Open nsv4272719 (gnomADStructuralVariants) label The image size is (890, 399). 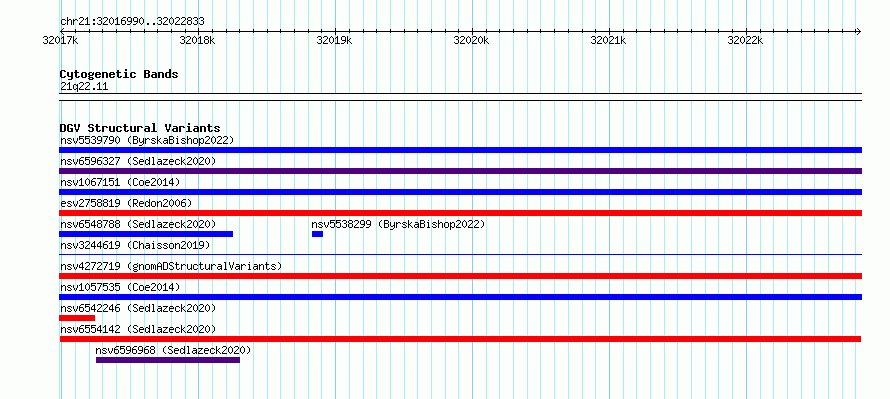(171, 266)
